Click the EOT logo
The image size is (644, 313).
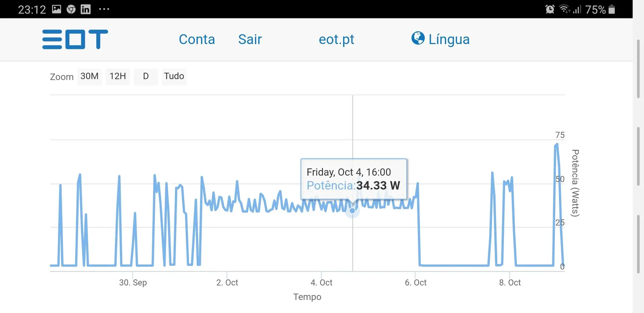click(x=75, y=39)
